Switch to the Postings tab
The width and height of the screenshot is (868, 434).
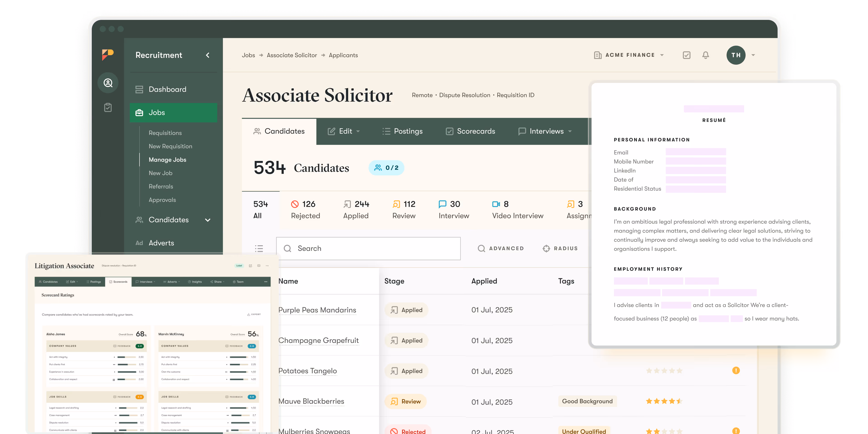coord(402,131)
